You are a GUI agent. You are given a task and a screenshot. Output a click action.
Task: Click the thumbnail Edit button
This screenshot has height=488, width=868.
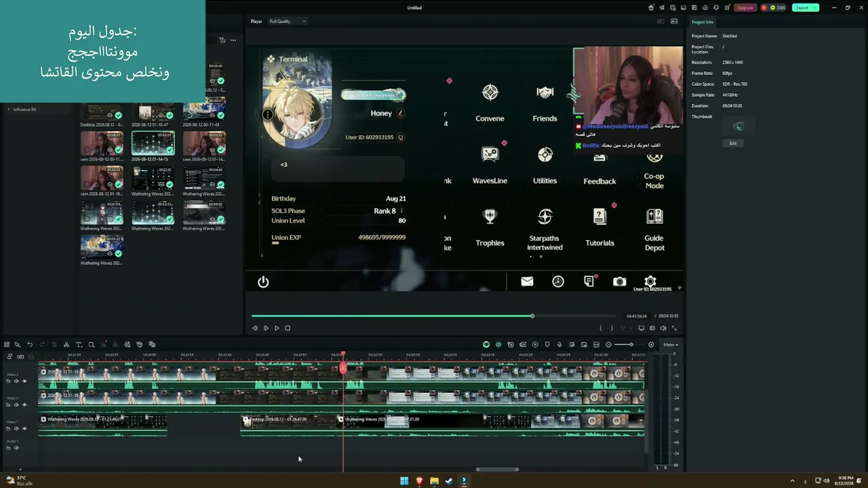(733, 143)
